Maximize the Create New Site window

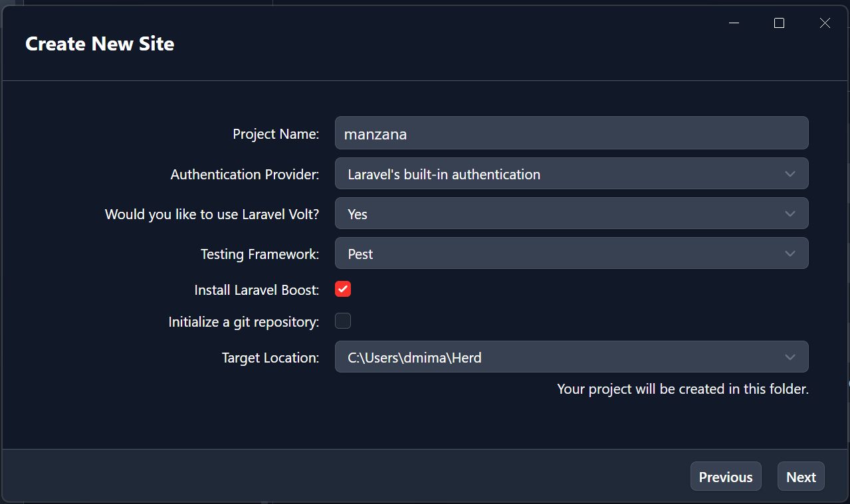click(780, 23)
